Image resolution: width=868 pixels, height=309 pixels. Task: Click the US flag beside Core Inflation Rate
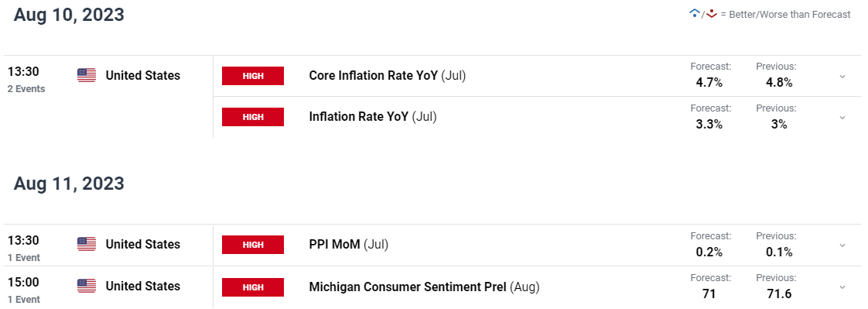[87, 75]
